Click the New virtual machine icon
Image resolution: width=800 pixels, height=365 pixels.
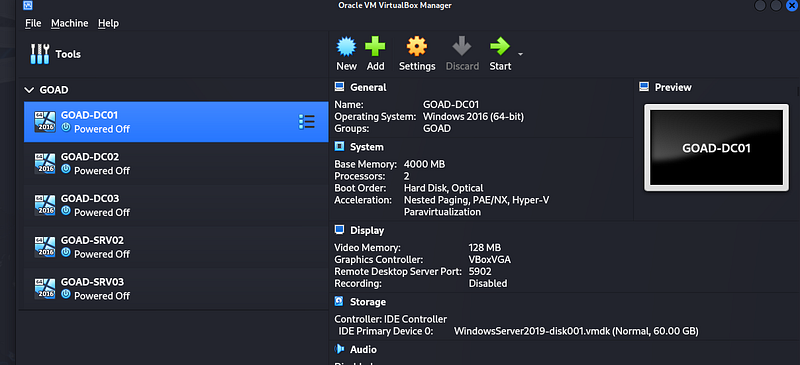346,46
